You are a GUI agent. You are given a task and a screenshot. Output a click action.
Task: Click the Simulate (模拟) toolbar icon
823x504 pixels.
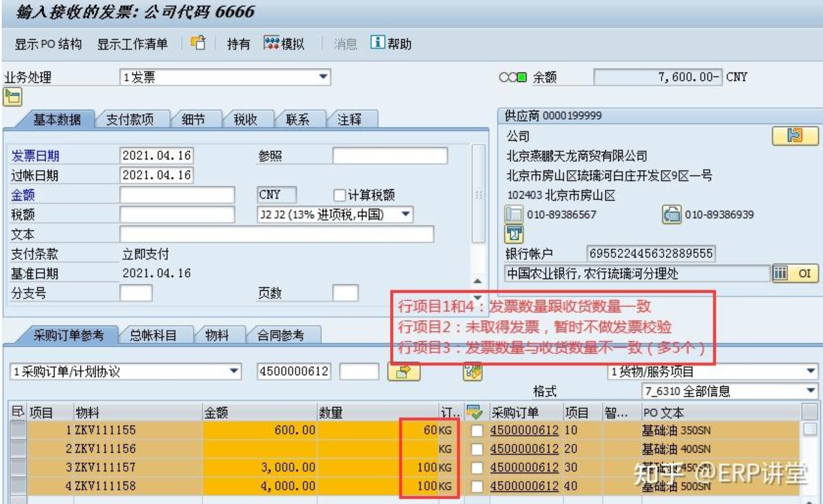click(x=271, y=43)
